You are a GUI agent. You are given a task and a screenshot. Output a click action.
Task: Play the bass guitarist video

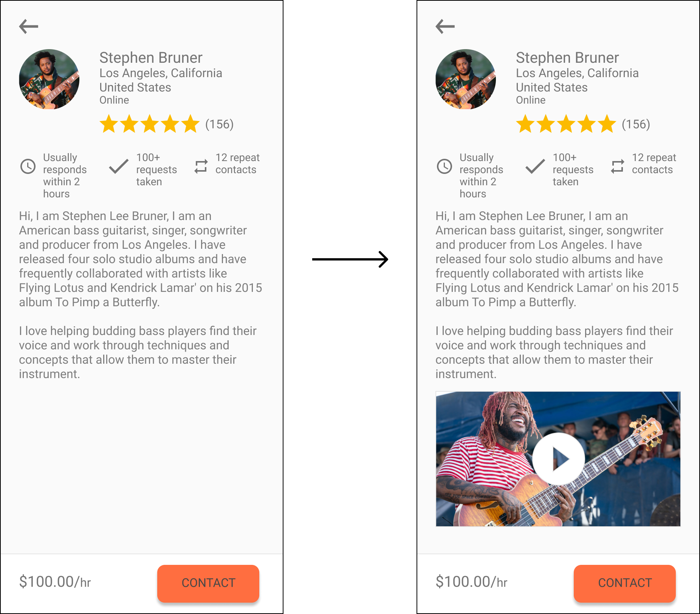[559, 459]
